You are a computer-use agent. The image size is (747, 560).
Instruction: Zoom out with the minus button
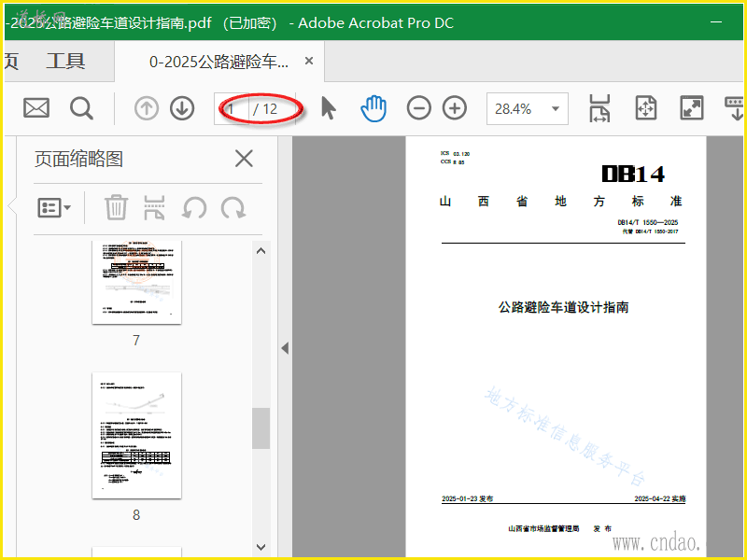tap(418, 108)
